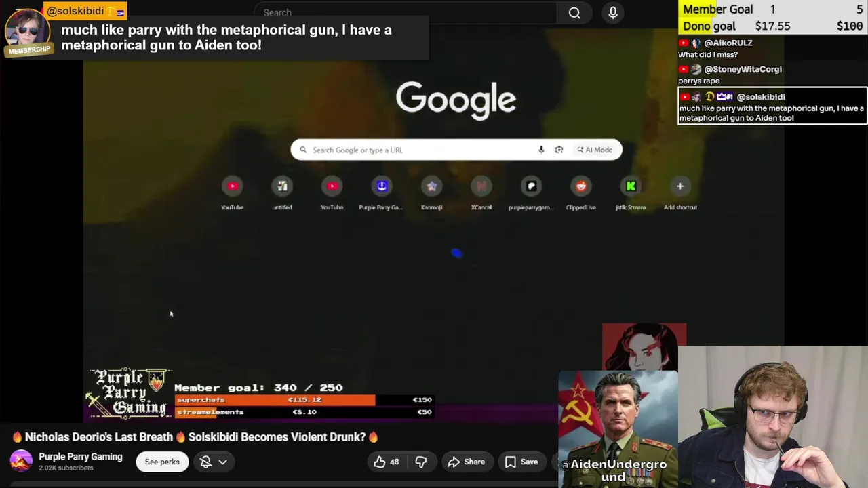Open Purple Parry Gaming channel name link

[x=81, y=457]
